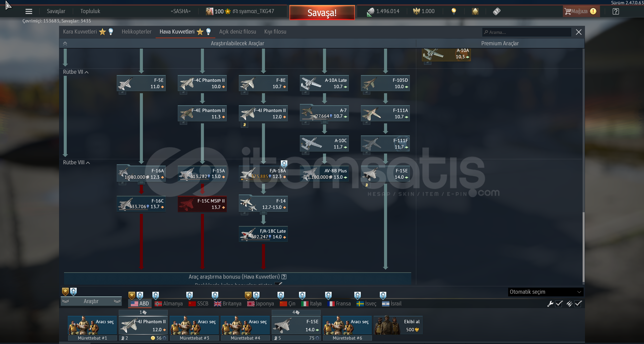The width and height of the screenshot is (644, 344).
Task: Open the Topluluk menu
Action: click(90, 11)
